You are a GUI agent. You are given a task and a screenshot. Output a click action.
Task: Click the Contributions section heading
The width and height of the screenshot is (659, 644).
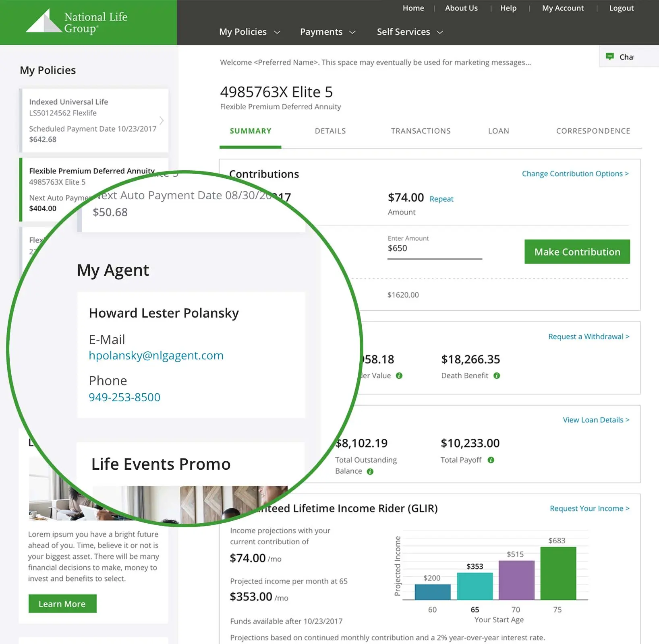264,174
